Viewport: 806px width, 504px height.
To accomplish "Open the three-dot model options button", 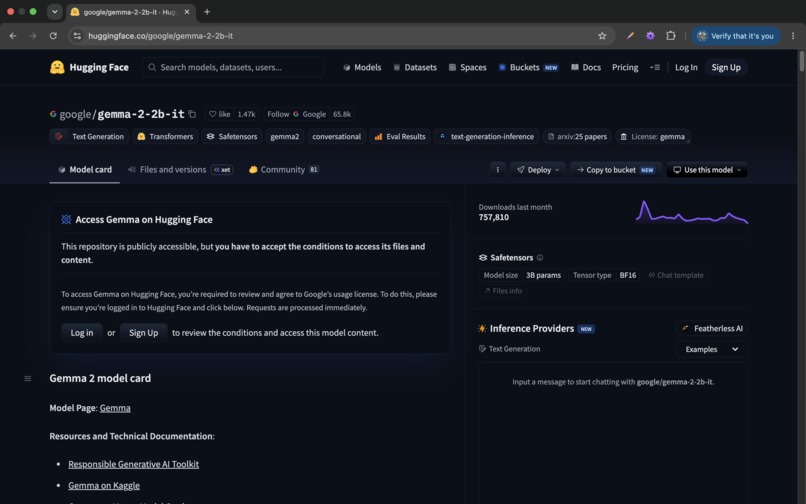I will [x=497, y=170].
